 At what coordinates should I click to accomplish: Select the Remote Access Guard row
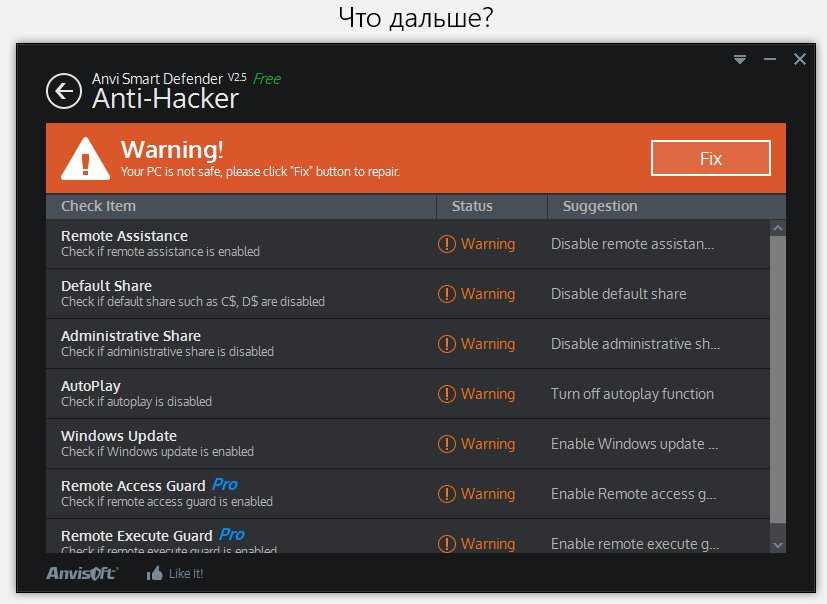tap(408, 494)
